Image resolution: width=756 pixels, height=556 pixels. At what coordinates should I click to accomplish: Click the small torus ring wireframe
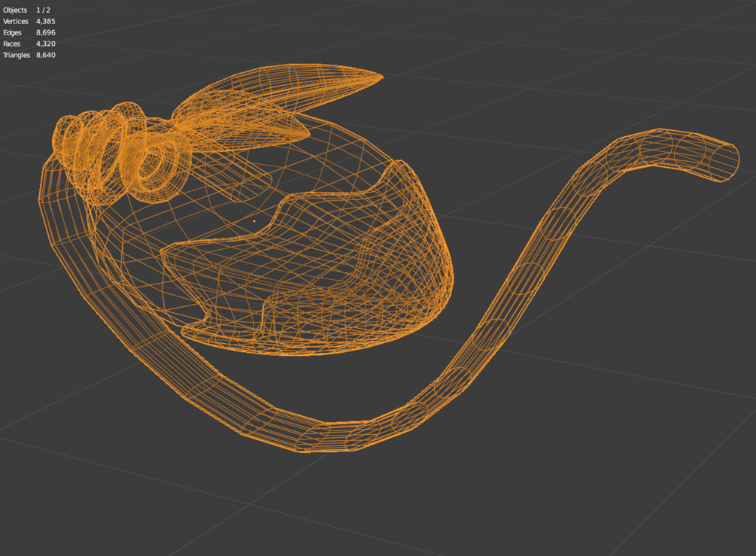[156, 166]
